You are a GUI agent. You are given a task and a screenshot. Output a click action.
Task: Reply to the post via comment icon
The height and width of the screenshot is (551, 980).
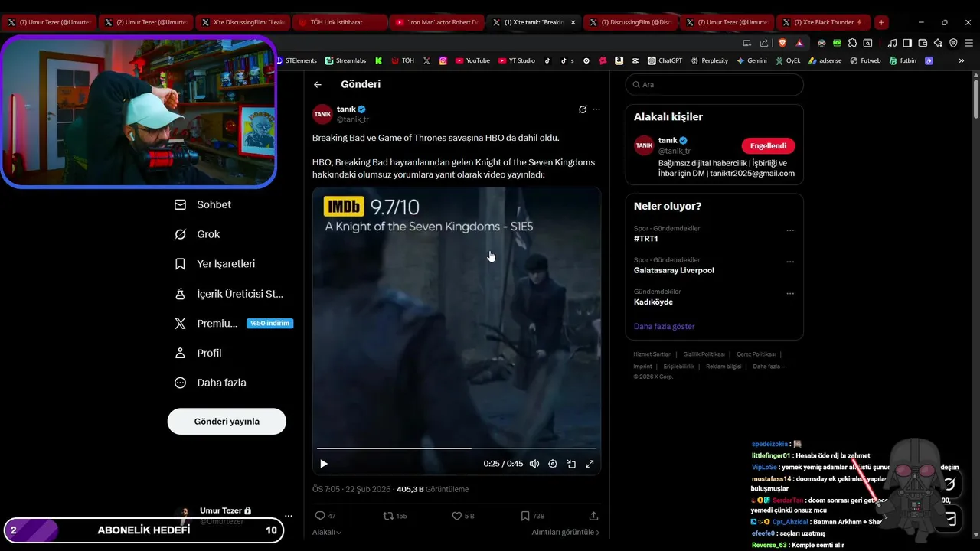point(321,516)
